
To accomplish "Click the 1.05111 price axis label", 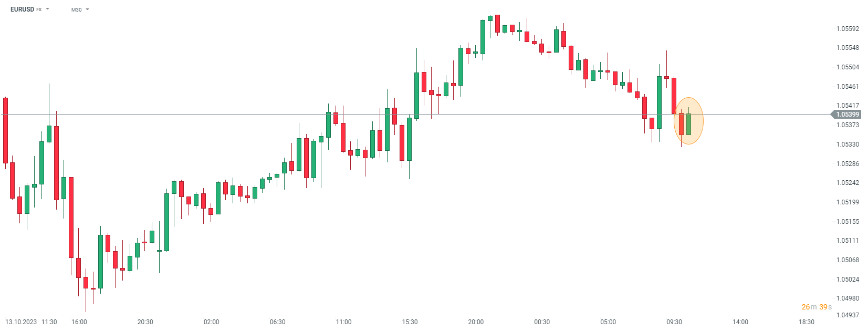I will (848, 241).
